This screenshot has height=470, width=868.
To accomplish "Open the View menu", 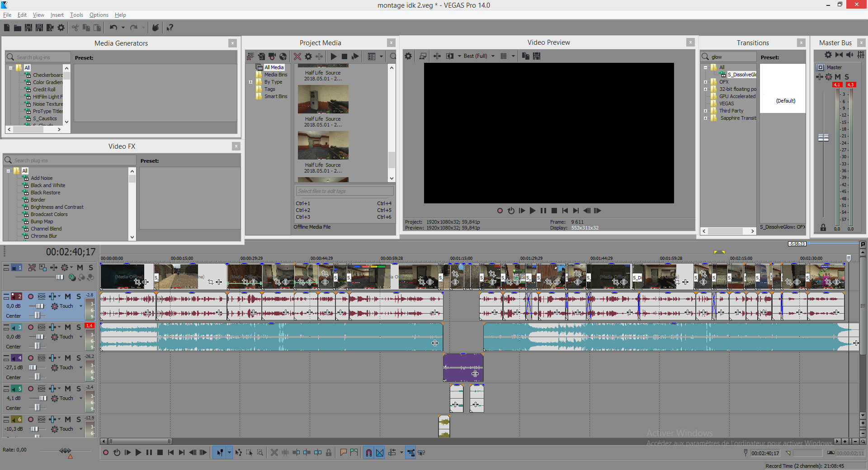I will coord(38,15).
